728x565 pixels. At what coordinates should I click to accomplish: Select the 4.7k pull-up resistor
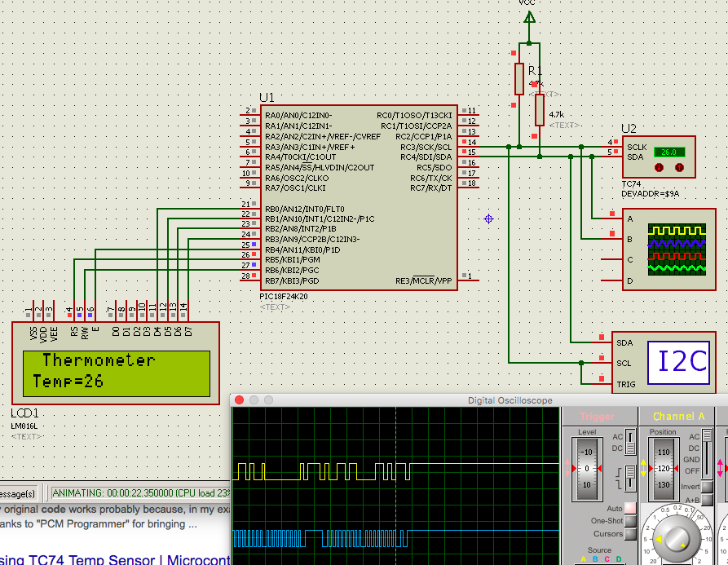pyautogui.click(x=538, y=110)
